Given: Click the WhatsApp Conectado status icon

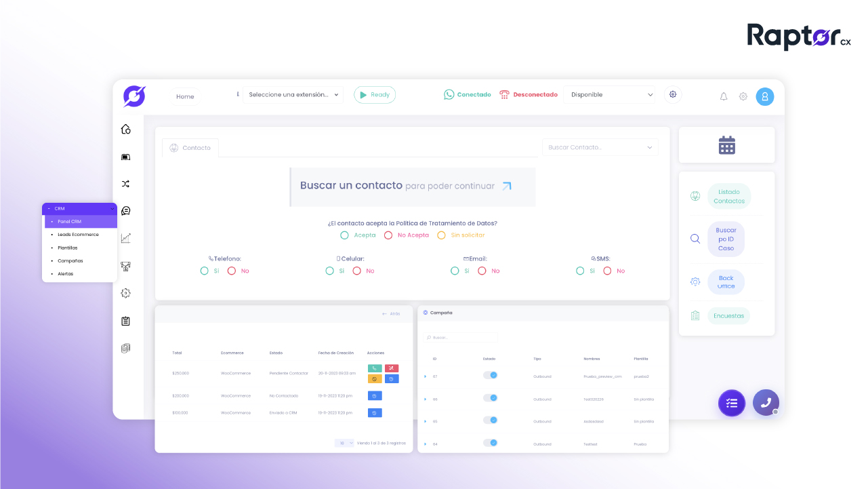Looking at the screenshot, I should pyautogui.click(x=449, y=94).
